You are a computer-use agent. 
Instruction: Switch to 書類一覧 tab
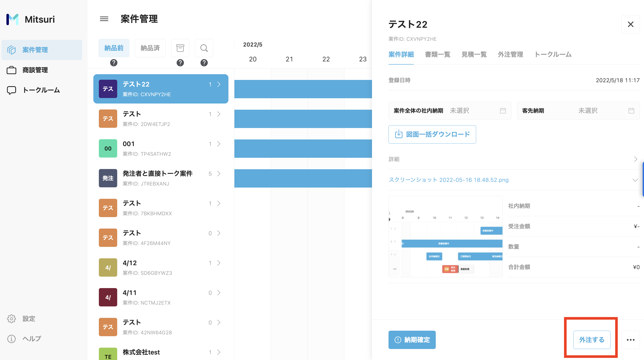438,55
